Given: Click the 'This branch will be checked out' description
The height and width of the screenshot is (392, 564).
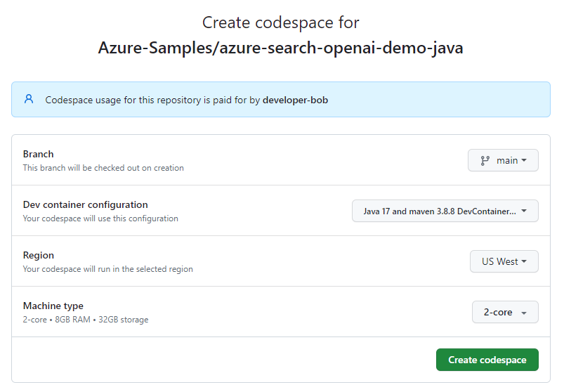Looking at the screenshot, I should (103, 168).
